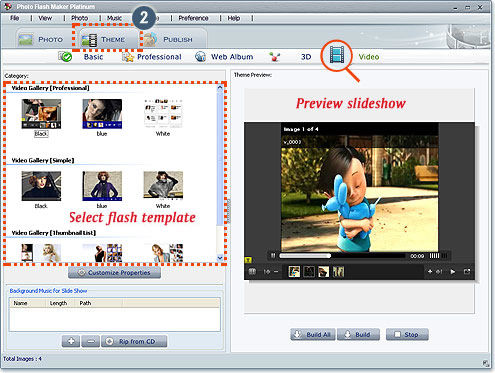Viewport: 495px width, 373px height.
Task: Add background music with the plus button
Action: (x=71, y=341)
